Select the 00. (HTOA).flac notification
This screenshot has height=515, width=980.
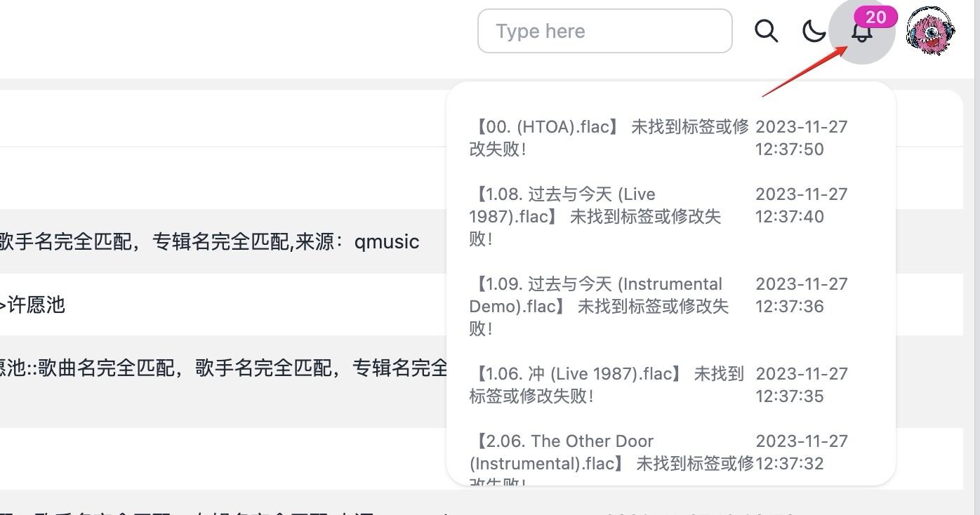click(609, 138)
